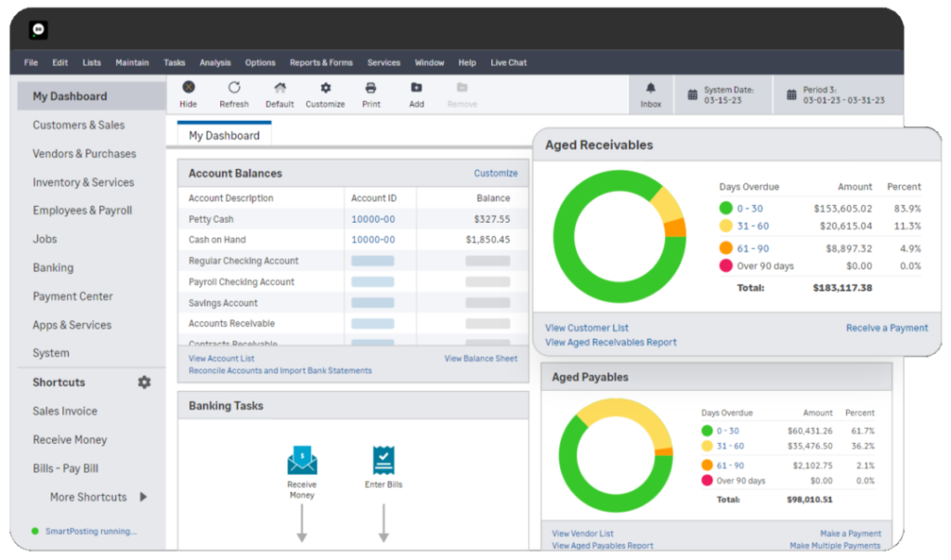
Task: Click the chat bubble app logo
Action: pos(38,30)
